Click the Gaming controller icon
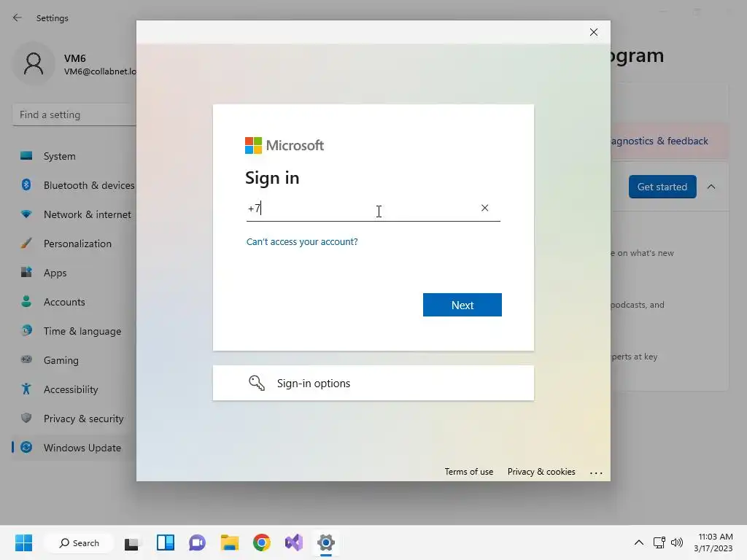 pos(26,359)
